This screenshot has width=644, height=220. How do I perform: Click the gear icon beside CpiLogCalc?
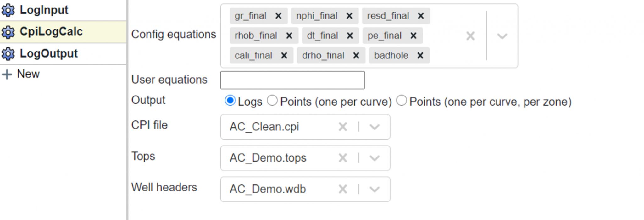coord(8,32)
